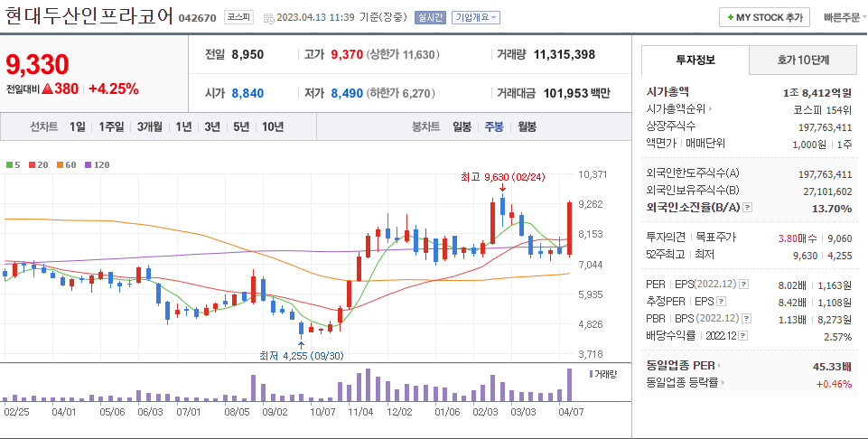Expand the 동일업종 등락률 arrow
This screenshot has height=439, width=868.
[x=723, y=382]
